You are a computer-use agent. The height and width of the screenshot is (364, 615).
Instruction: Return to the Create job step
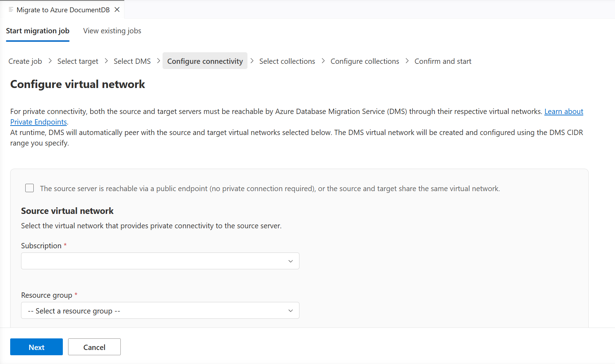tap(25, 61)
